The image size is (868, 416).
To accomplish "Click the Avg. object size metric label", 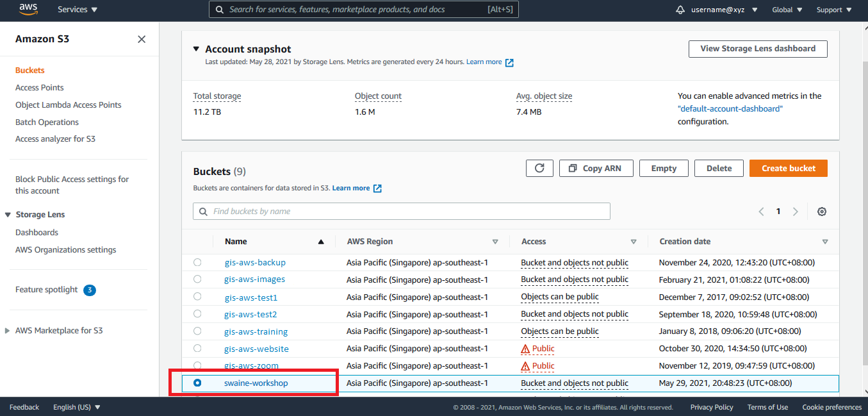I will tap(545, 96).
